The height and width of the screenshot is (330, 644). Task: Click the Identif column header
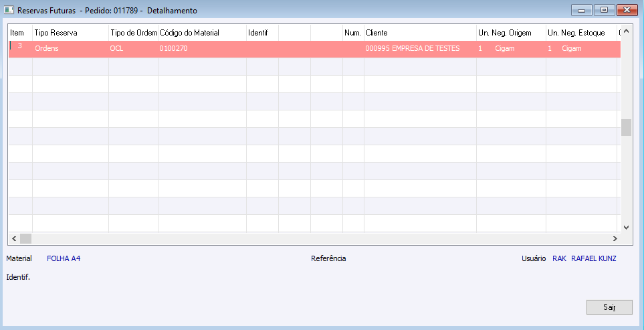point(262,33)
